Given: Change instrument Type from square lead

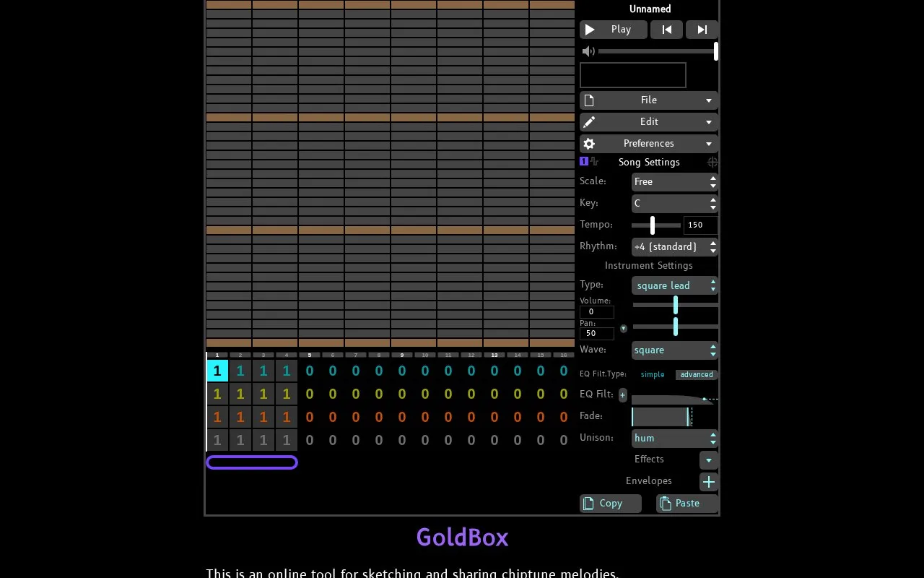Looking at the screenshot, I should [x=675, y=286].
